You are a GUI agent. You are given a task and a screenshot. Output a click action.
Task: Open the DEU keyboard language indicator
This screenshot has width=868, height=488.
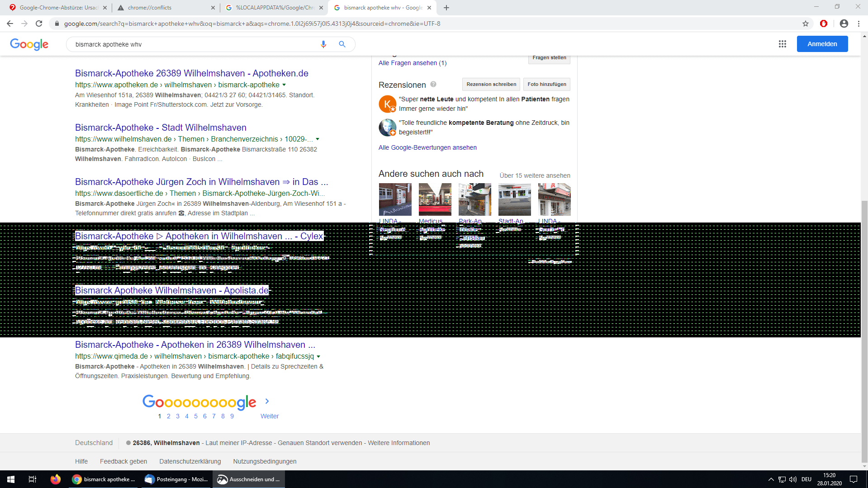pyautogui.click(x=806, y=479)
